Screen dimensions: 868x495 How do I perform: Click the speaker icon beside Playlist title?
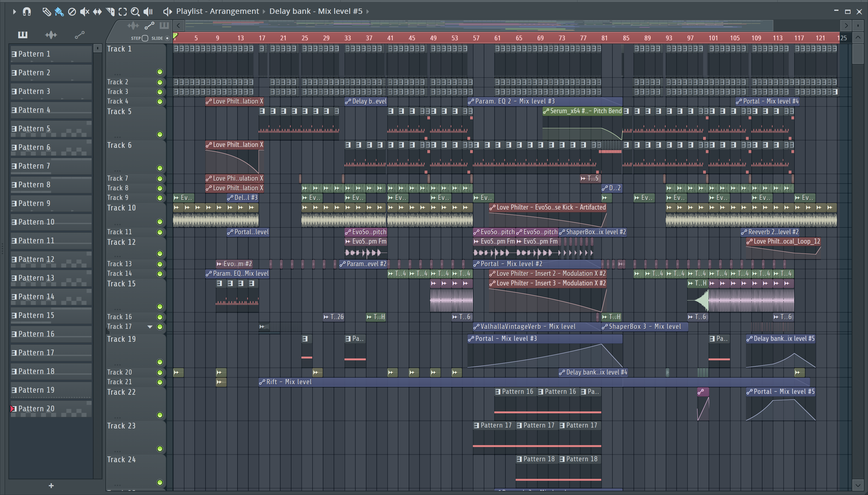pyautogui.click(x=167, y=11)
